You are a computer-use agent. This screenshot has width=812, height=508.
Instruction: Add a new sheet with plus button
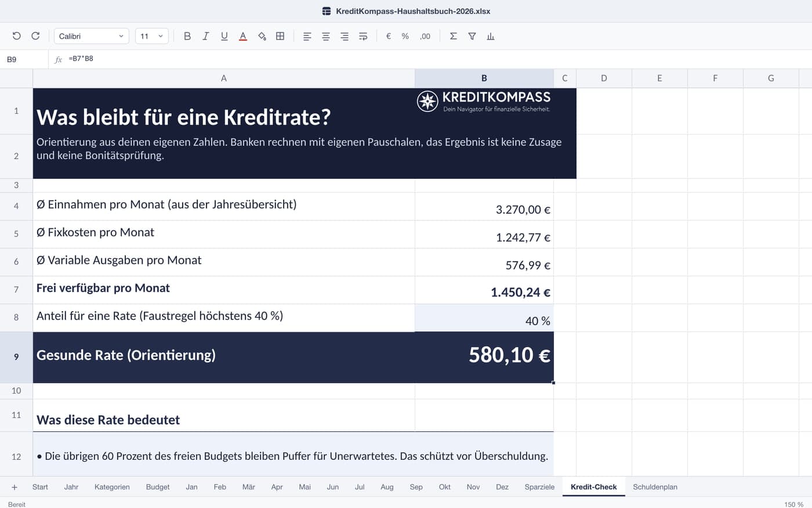click(x=14, y=487)
